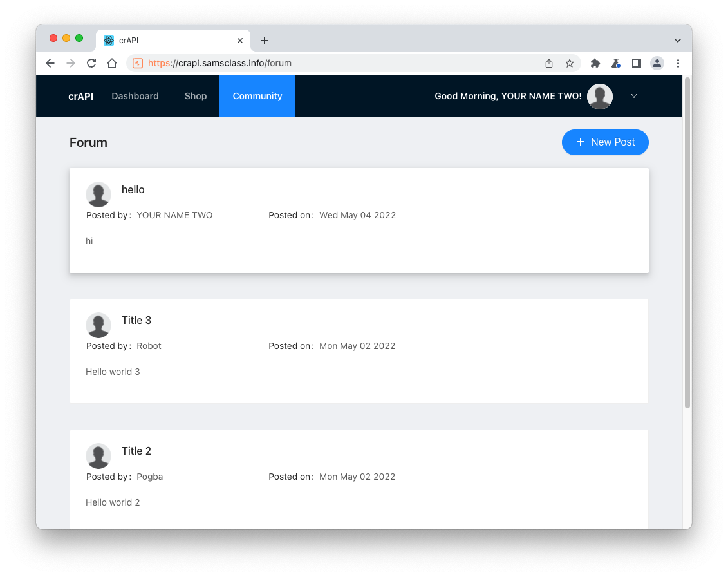Click the plus icon inside New Post
728x577 pixels.
[x=581, y=142]
